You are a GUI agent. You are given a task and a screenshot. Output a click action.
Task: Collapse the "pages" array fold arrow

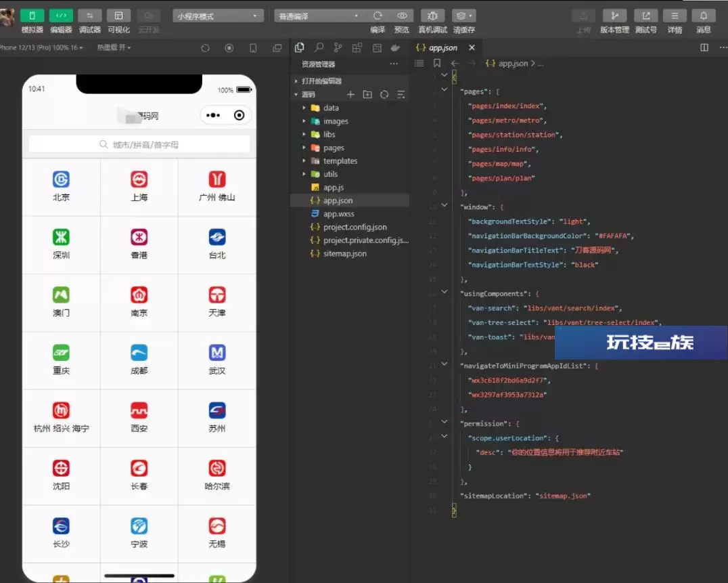coord(445,89)
